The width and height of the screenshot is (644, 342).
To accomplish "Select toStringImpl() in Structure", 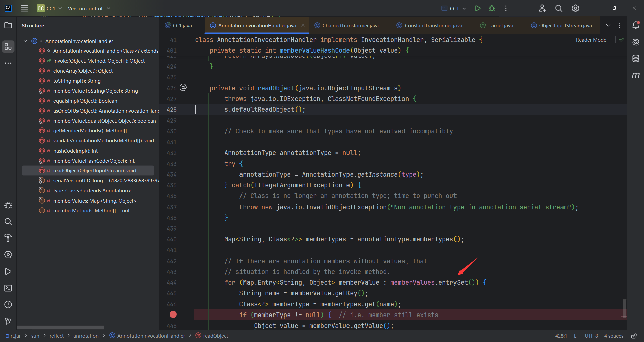I will click(77, 81).
